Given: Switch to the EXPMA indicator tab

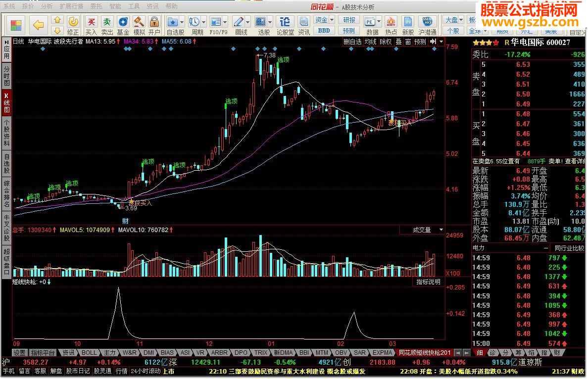Looking at the screenshot, I should pyautogui.click(x=382, y=353).
